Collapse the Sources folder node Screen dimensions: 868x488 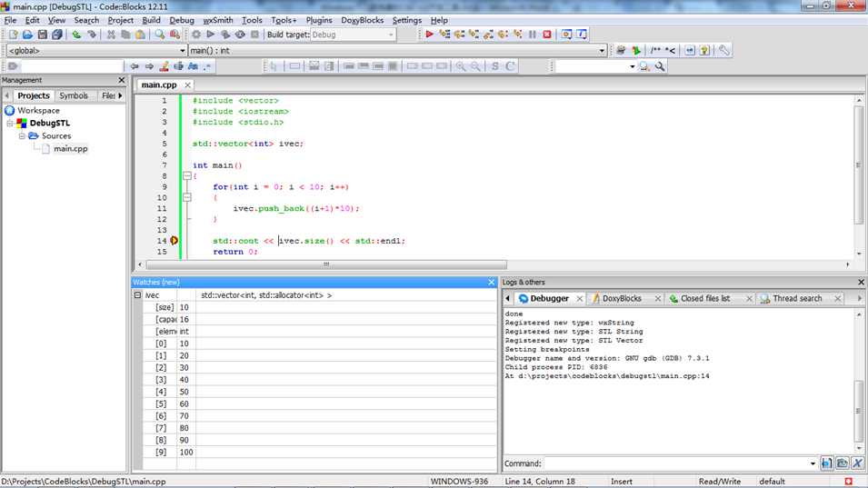(x=22, y=135)
